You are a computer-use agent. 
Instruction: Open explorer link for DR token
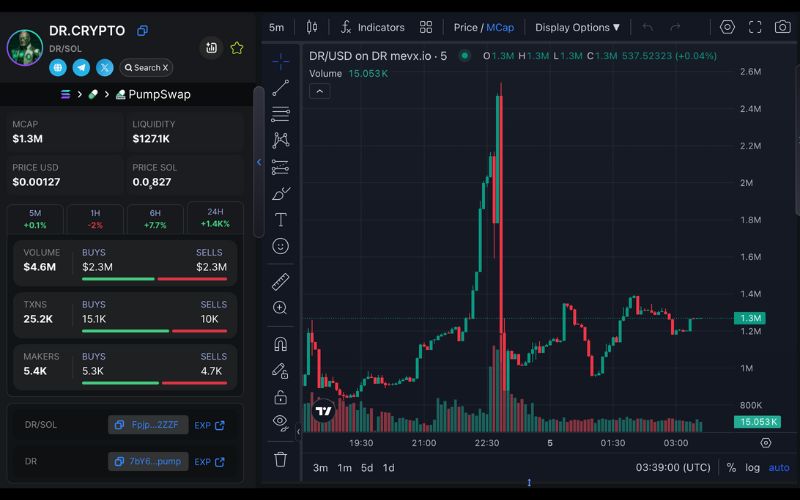[210, 462]
